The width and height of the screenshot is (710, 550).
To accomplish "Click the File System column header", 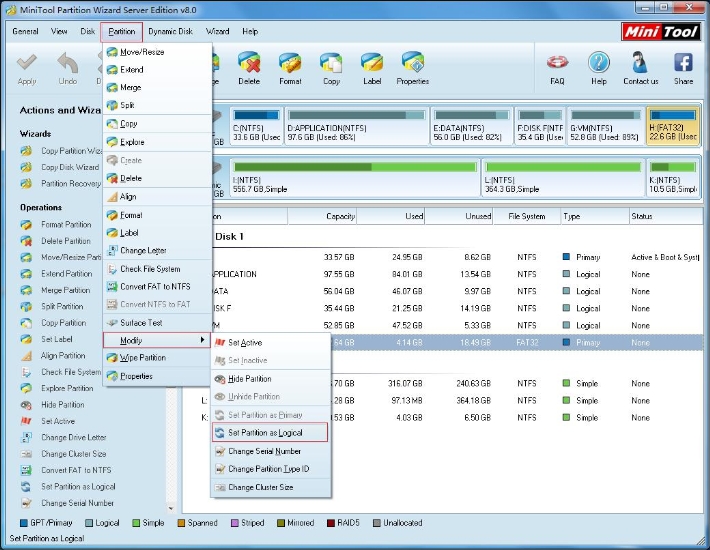I will [526, 216].
